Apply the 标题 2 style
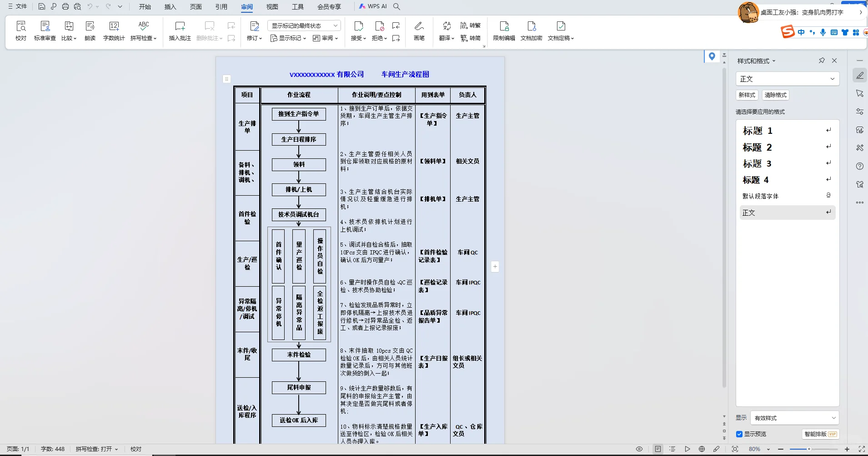868x456 pixels. pyautogui.click(x=788, y=147)
